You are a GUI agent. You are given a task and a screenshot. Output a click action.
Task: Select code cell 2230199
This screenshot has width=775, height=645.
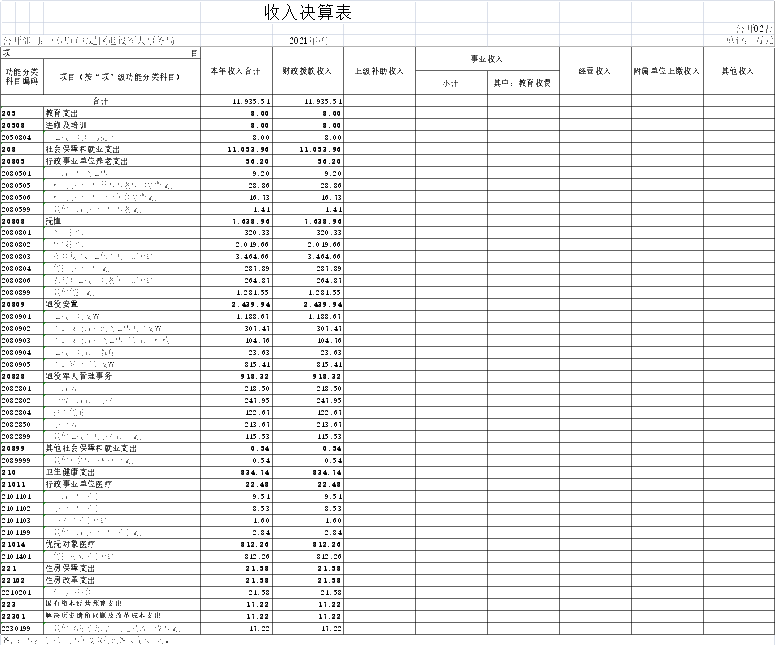[22, 628]
